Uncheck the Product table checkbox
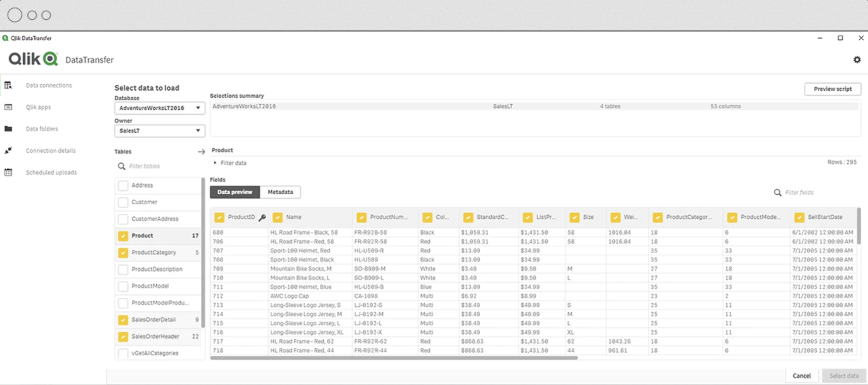Image resolution: width=868 pixels, height=385 pixels. [x=123, y=236]
